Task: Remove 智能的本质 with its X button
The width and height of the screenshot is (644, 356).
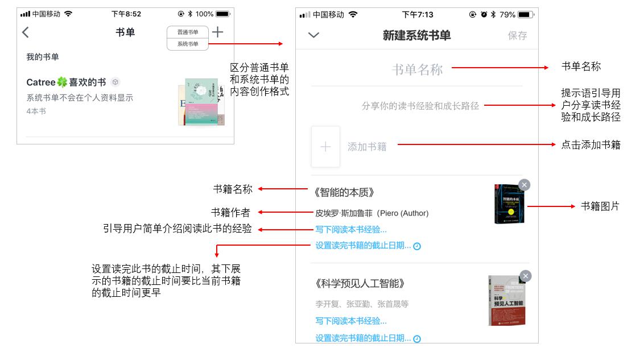Action: click(524, 185)
